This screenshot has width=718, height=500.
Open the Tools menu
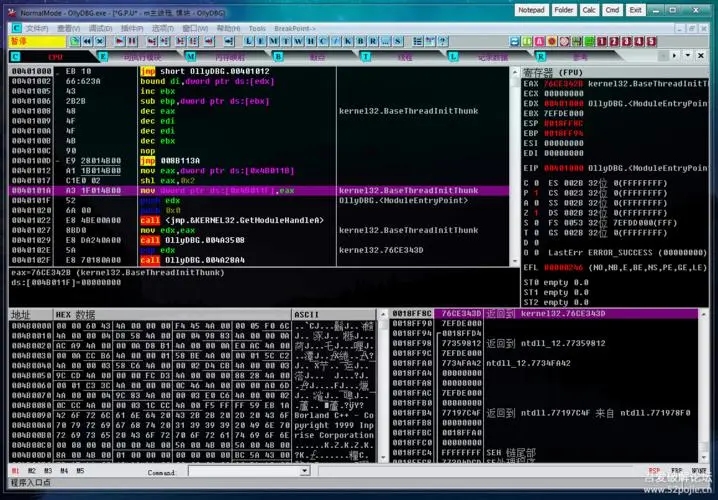coord(257,28)
